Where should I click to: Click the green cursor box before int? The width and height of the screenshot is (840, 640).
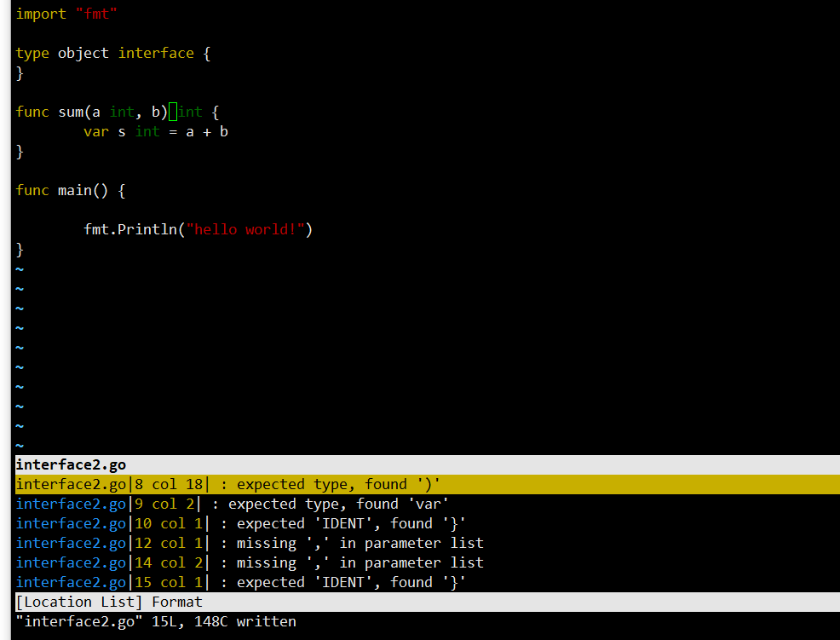pos(172,112)
